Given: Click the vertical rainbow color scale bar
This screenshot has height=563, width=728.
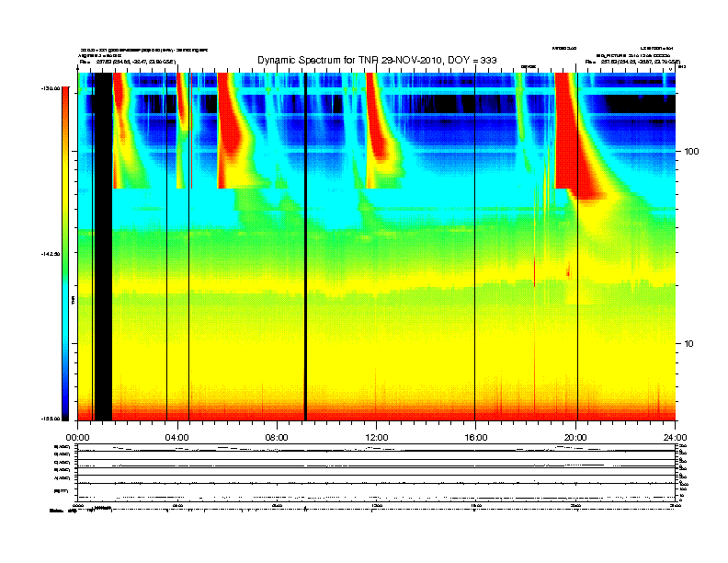Looking at the screenshot, I should click(x=65, y=254).
